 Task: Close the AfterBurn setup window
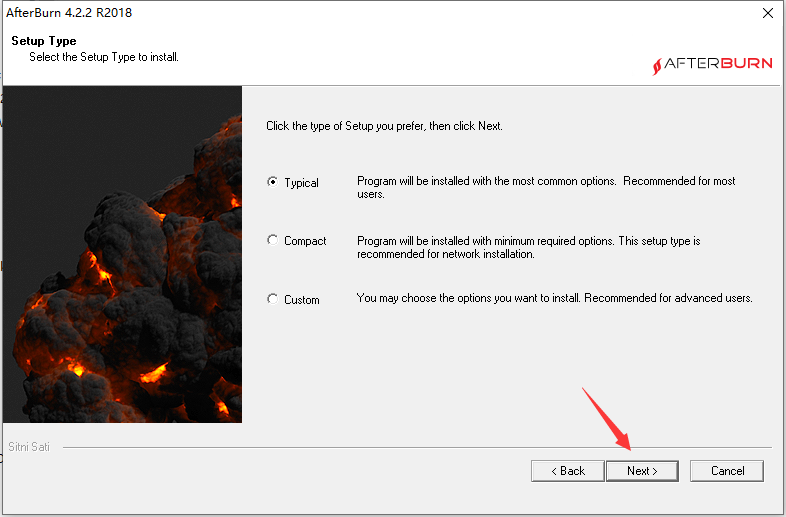coord(767,13)
